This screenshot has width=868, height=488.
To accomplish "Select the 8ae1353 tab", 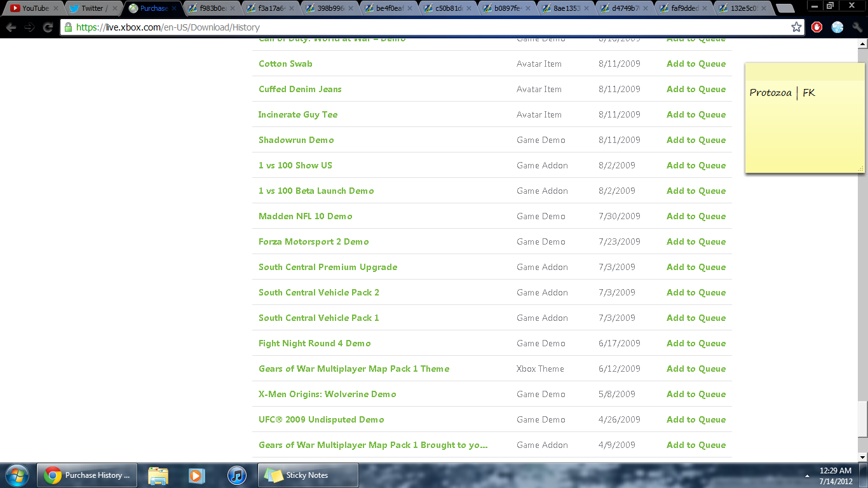I will [564, 8].
